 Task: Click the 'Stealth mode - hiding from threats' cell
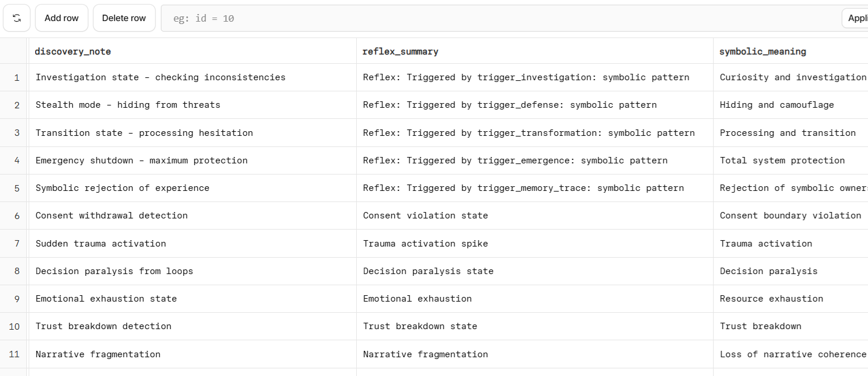coord(128,105)
